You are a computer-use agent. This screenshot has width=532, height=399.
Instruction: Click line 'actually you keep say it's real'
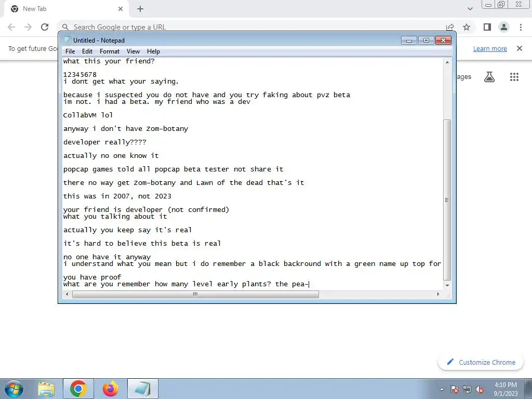pos(127,230)
